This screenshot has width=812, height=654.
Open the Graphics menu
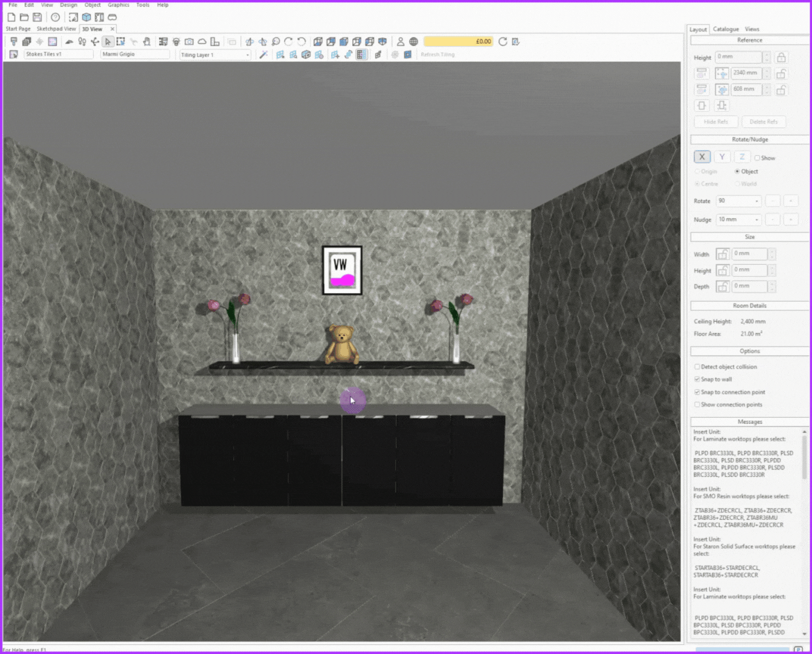pyautogui.click(x=118, y=5)
